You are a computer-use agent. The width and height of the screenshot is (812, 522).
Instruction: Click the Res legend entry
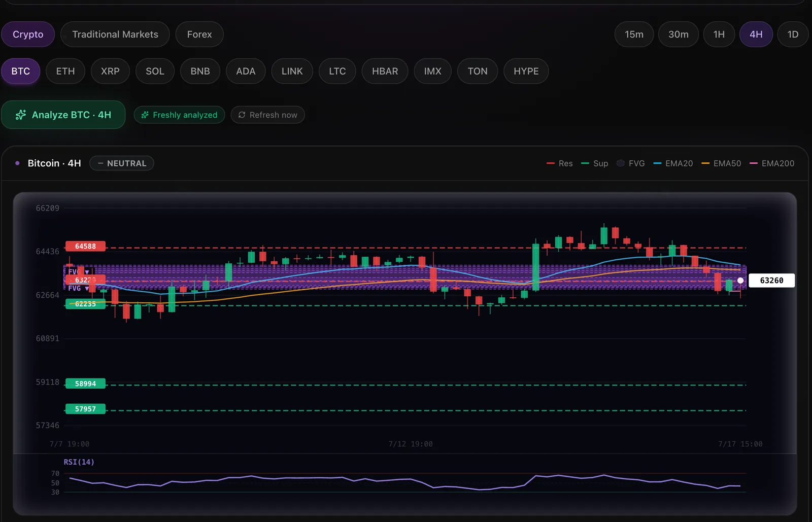tap(560, 163)
